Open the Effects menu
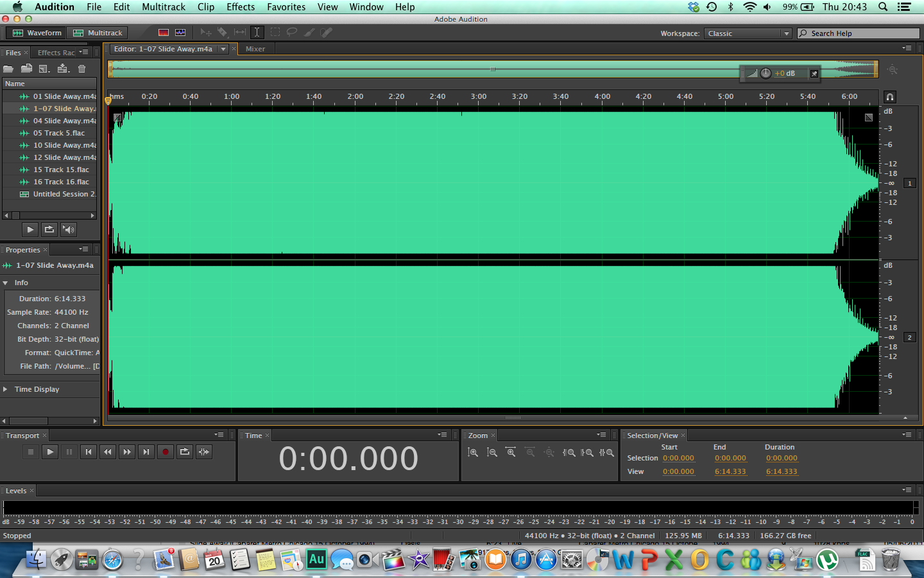The image size is (924, 578). (241, 7)
